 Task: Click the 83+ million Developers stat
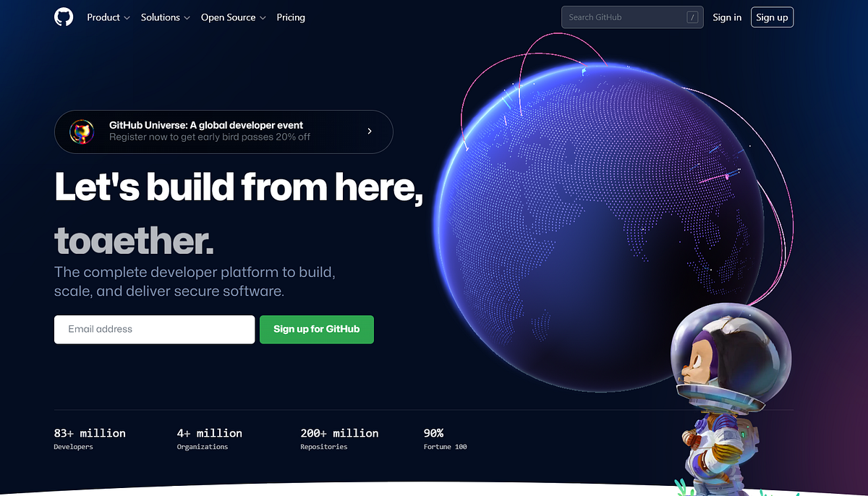pyautogui.click(x=90, y=439)
